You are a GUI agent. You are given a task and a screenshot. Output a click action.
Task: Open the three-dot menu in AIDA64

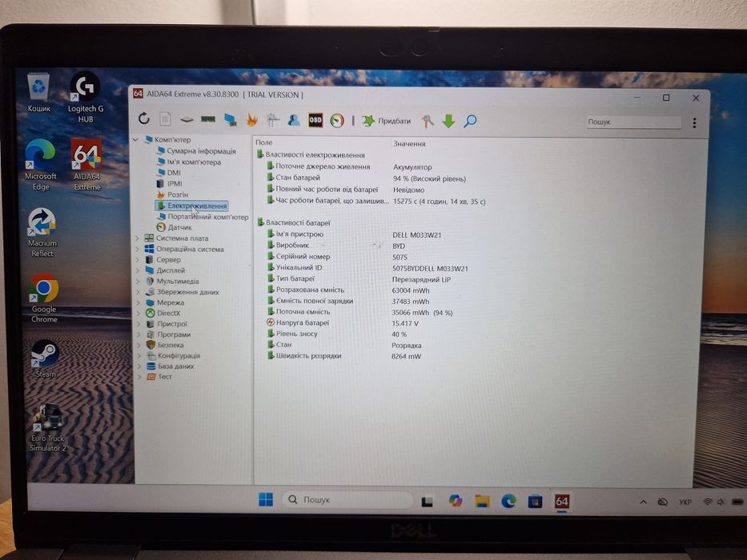point(694,123)
